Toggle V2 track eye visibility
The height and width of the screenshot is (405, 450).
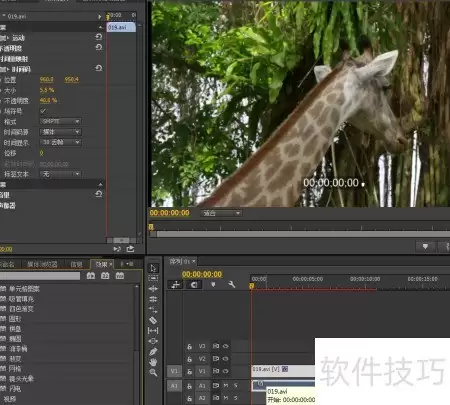(226, 359)
